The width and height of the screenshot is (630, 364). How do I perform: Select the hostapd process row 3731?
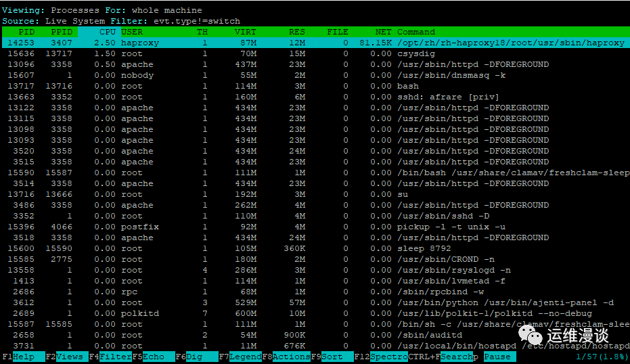tap(315, 346)
